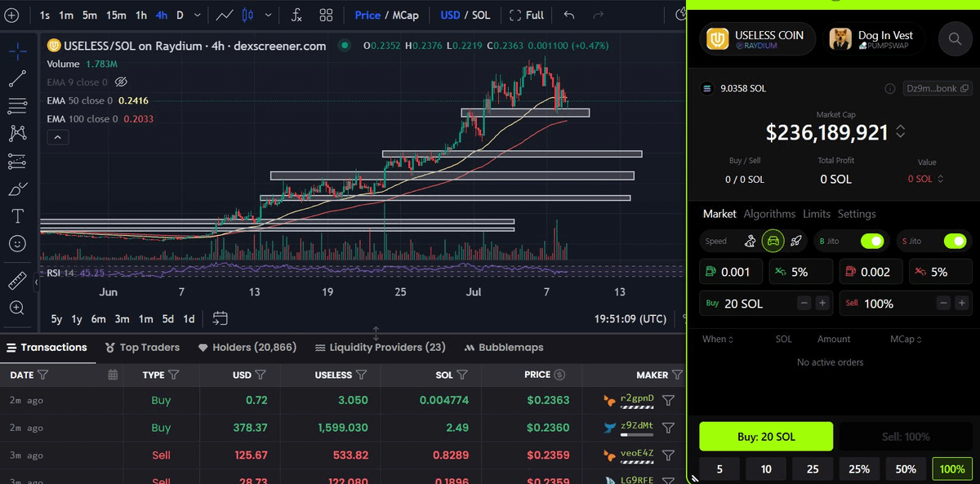Sort orders by the MCap column
Image resolution: width=980 pixels, height=484 pixels.
(906, 339)
